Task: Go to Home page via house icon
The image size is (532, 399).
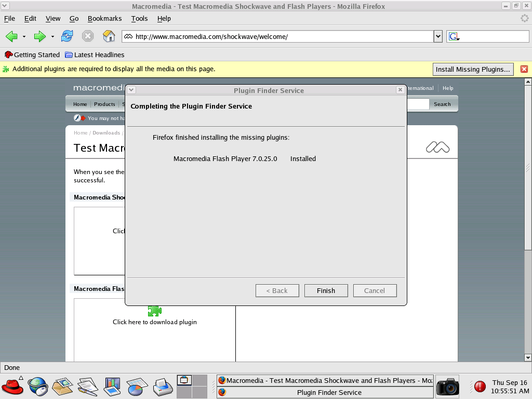Action: [x=109, y=36]
